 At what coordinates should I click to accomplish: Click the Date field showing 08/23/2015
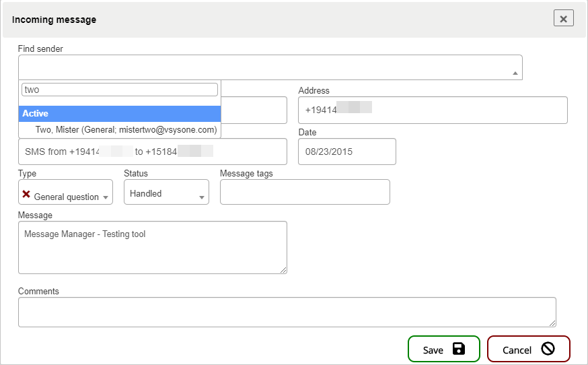click(346, 152)
